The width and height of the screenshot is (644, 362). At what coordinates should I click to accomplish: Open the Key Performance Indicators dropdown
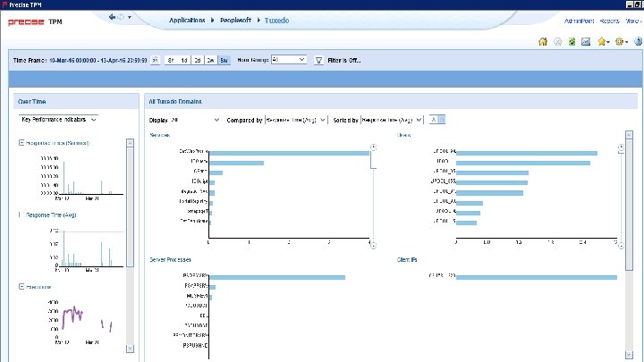coord(58,120)
